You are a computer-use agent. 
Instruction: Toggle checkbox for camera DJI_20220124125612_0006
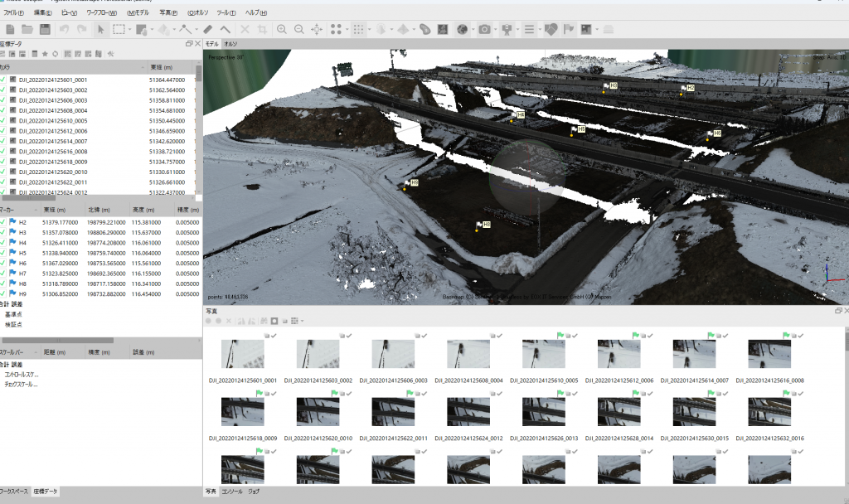[3, 131]
